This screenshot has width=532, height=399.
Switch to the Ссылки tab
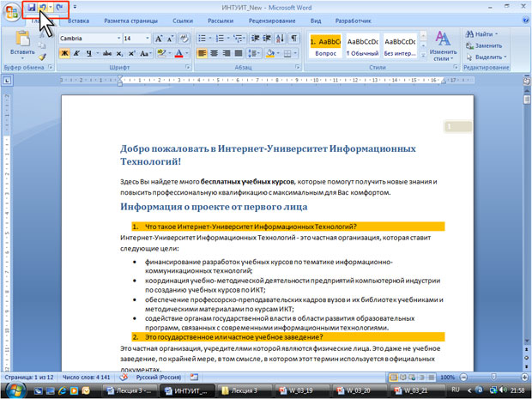pyautogui.click(x=183, y=21)
